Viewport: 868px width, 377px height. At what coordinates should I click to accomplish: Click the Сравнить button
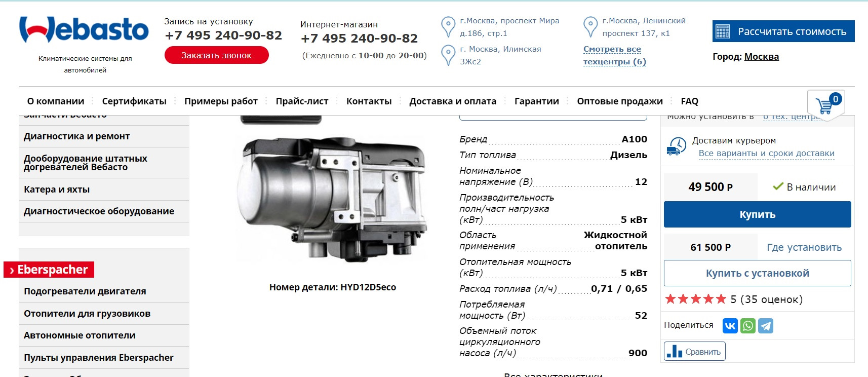tap(694, 351)
